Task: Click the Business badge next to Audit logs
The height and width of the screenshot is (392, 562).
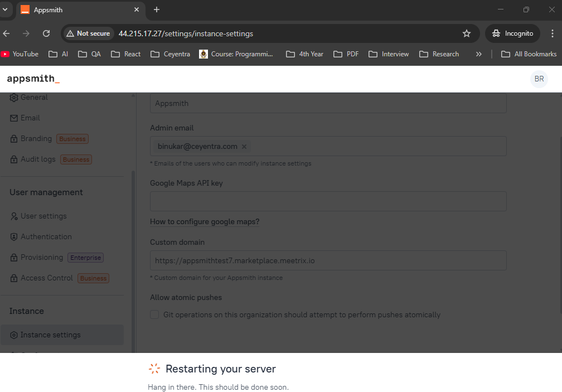Action: (76, 159)
